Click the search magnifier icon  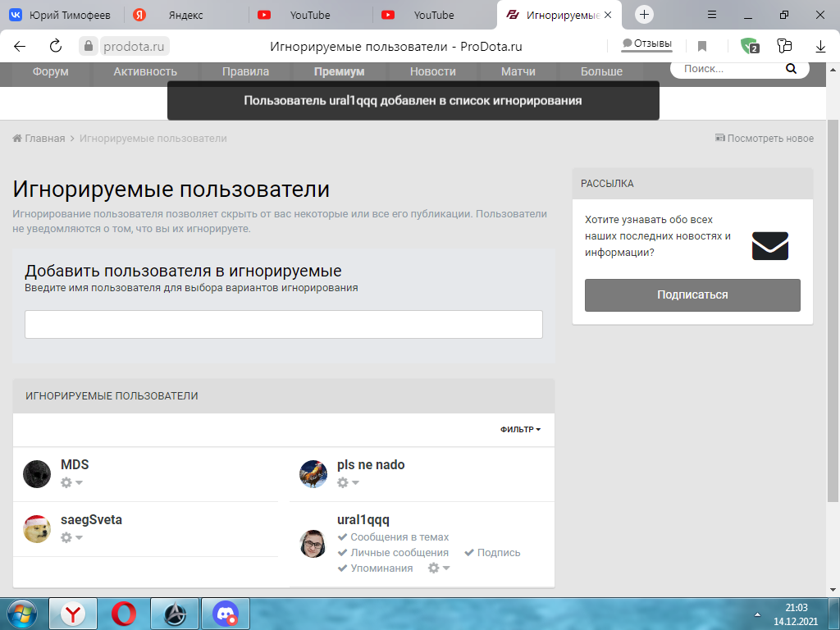(790, 69)
